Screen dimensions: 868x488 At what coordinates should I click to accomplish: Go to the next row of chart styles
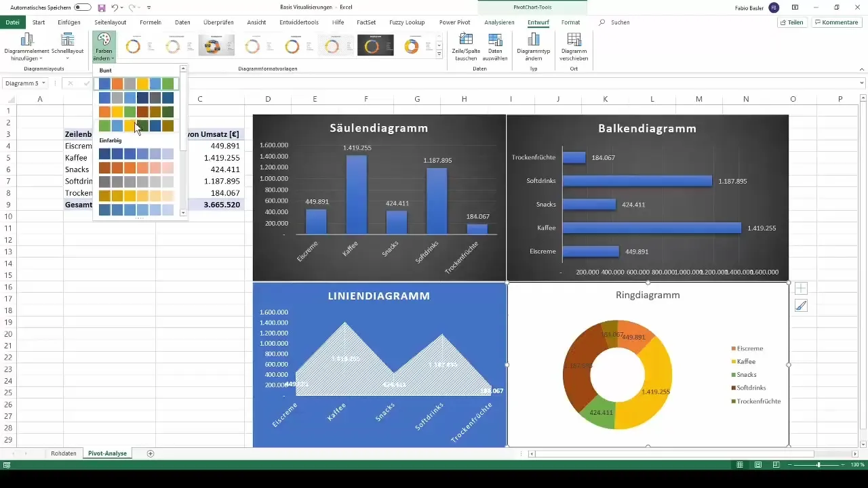[x=439, y=45]
